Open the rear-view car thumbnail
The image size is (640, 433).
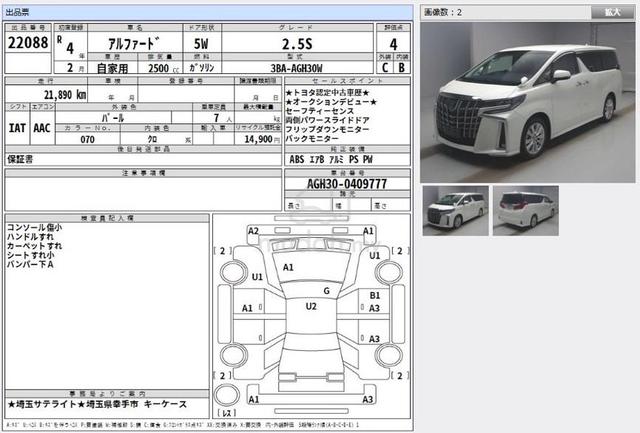(526, 211)
